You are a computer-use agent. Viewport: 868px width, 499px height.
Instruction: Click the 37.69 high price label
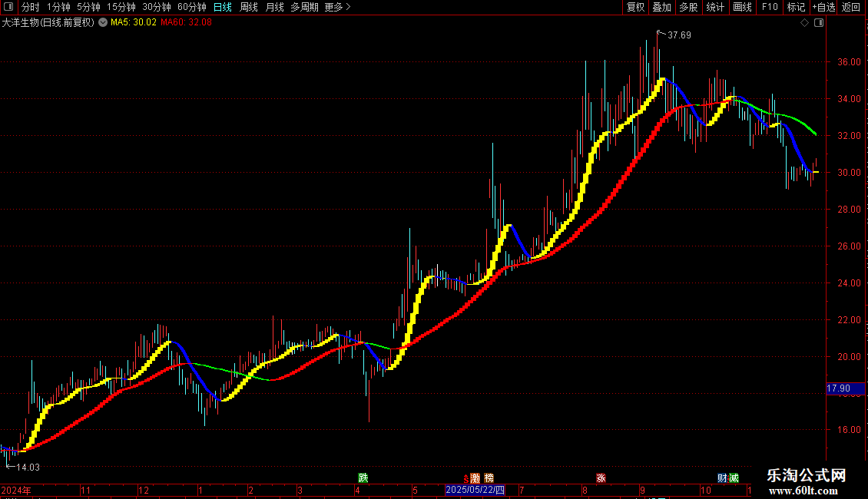pos(679,35)
